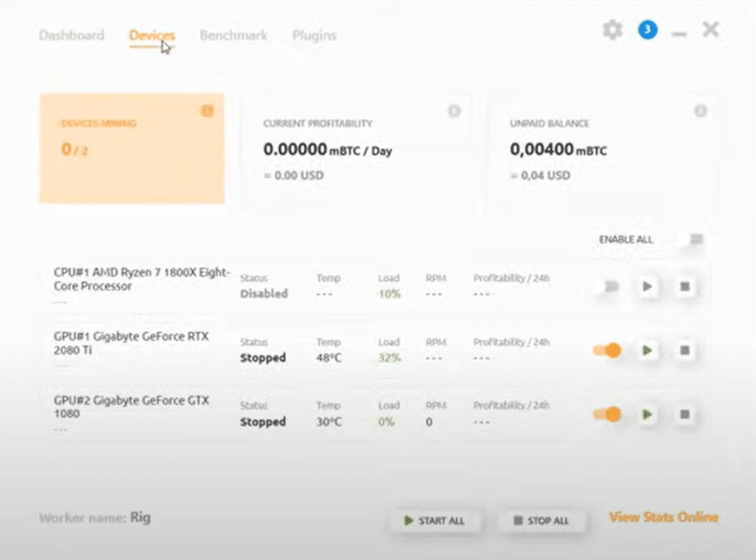Minimize the miner window
The width and height of the screenshot is (756, 560).
coord(679,34)
